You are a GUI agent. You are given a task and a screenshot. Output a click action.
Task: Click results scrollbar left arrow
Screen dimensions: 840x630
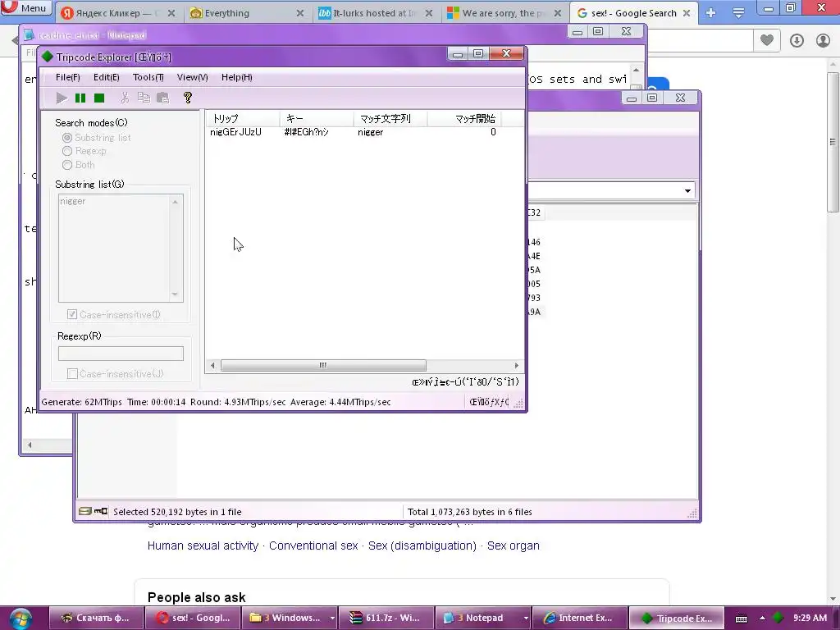pos(212,365)
